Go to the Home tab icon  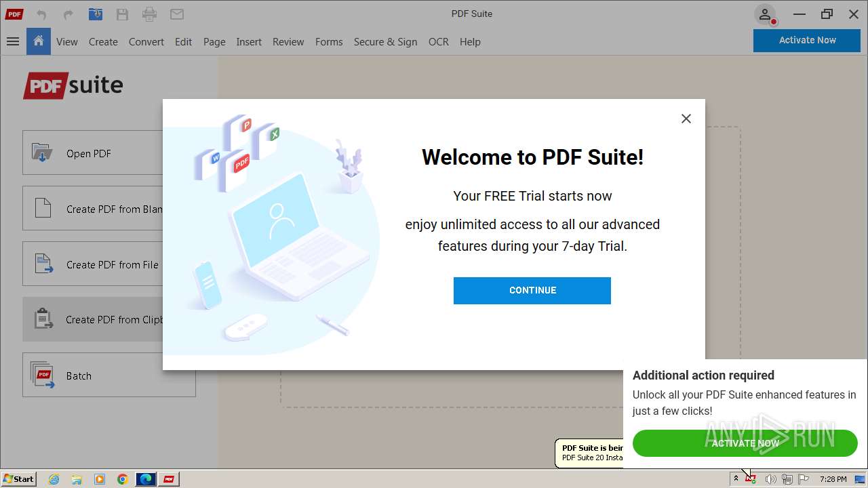[x=39, y=41]
